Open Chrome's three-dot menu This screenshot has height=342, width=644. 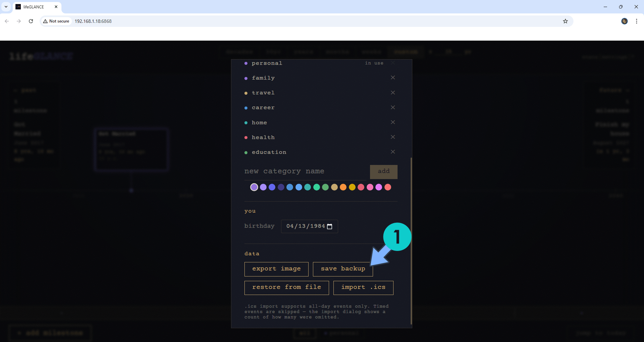tap(636, 21)
